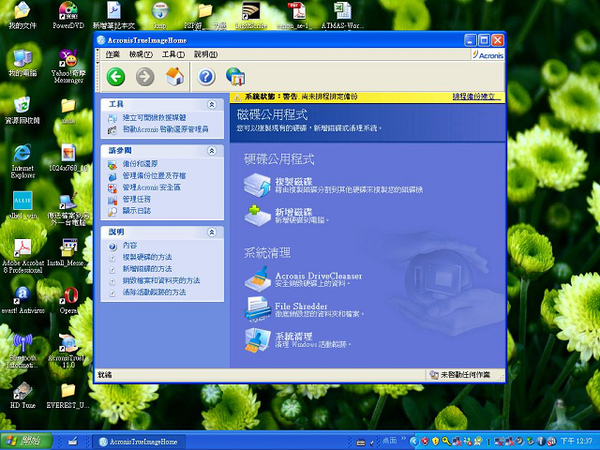
Task: Click the 內容 help icon in sidebar
Action: 112,246
